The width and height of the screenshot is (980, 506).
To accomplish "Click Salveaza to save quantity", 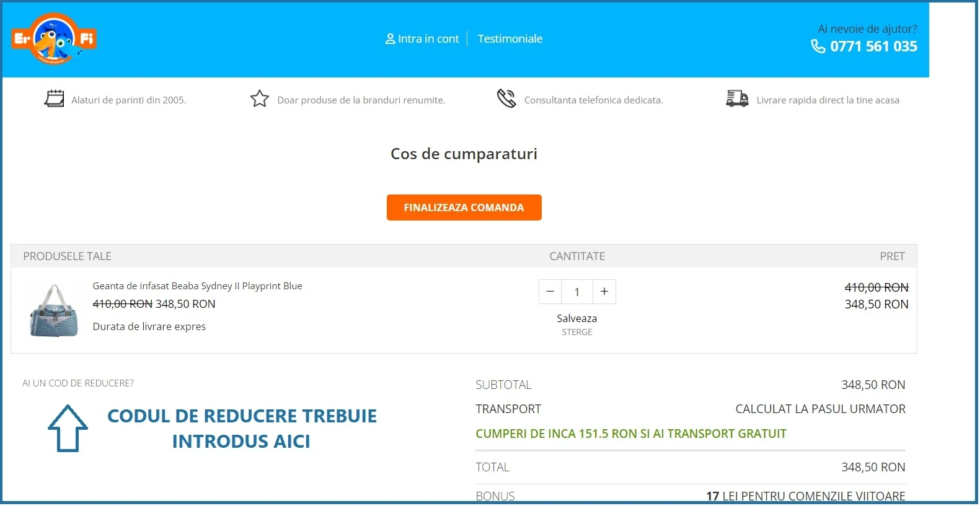I will point(576,318).
